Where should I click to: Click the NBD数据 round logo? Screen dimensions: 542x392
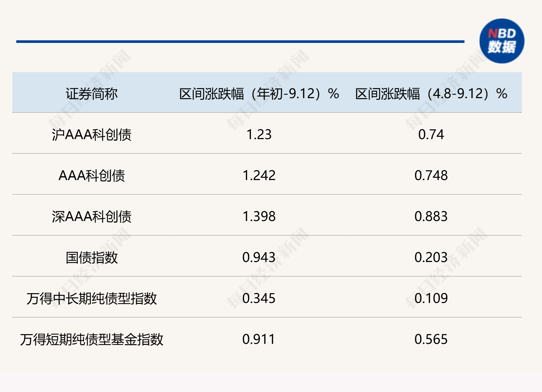point(502,41)
